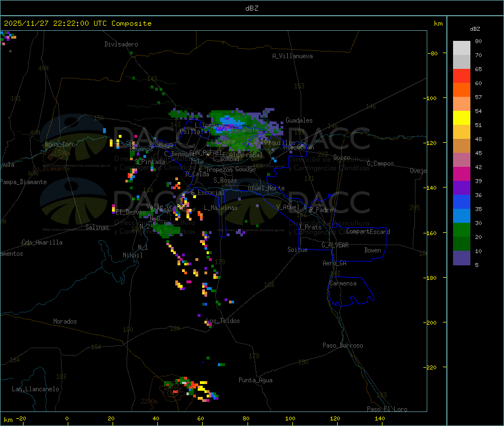
Task: Click the '-80' y-axis tick label
Action: tap(433, 53)
